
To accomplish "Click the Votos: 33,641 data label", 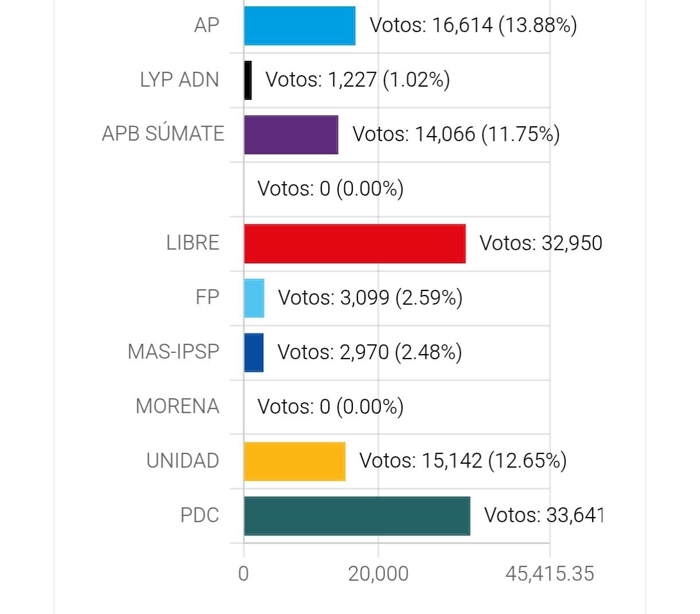I will 543,515.
